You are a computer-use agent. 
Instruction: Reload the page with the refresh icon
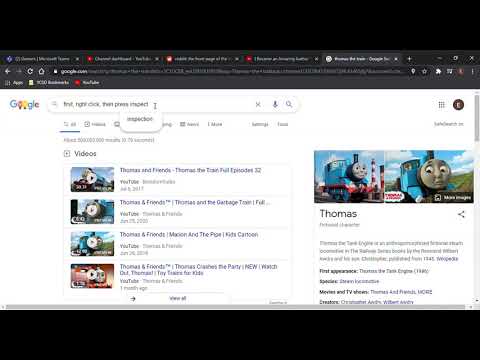(x=30, y=71)
